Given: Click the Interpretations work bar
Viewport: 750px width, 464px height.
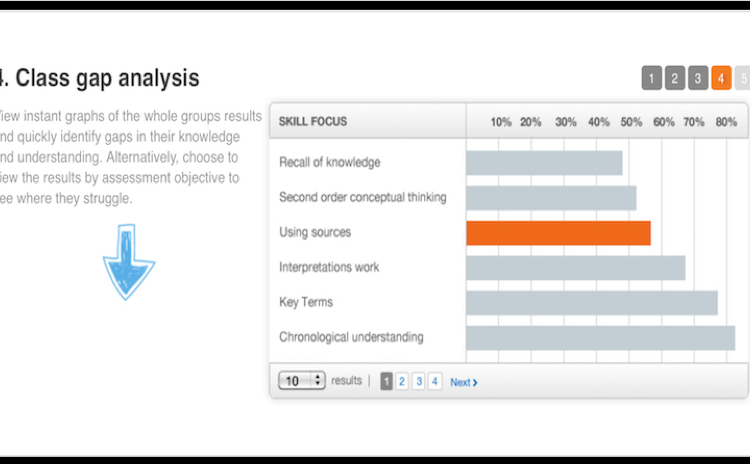Looking at the screenshot, I should coord(575,268).
